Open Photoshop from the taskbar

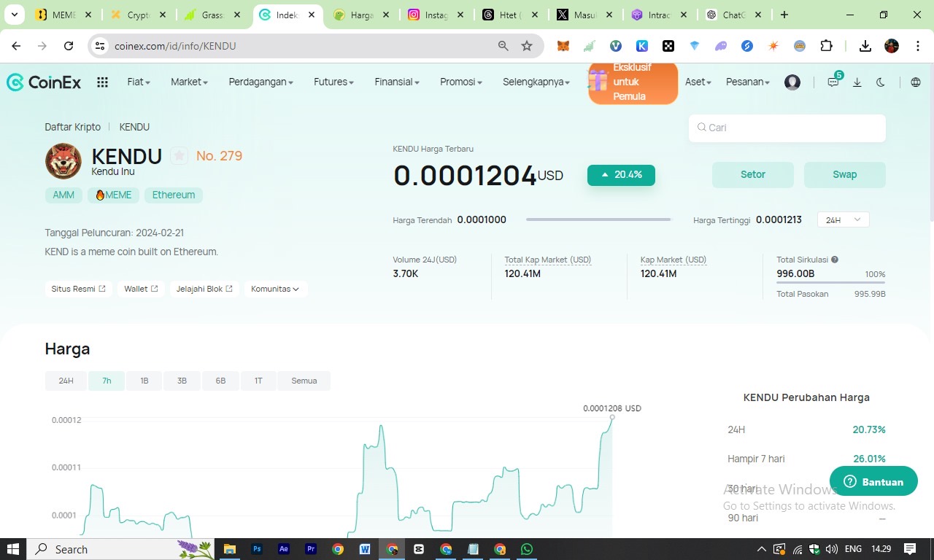click(257, 549)
